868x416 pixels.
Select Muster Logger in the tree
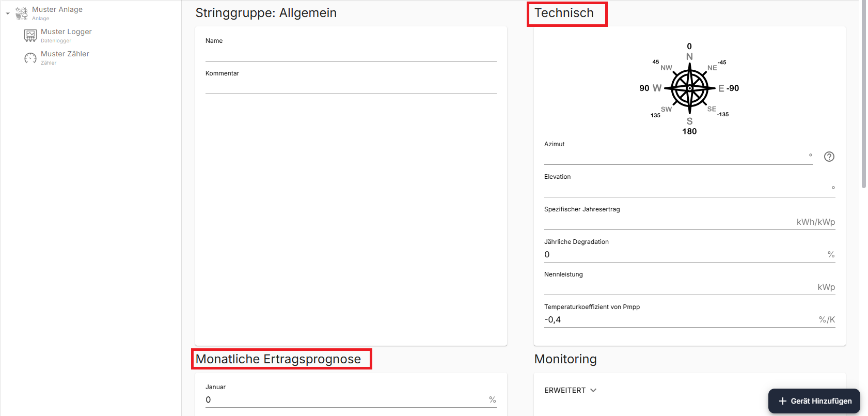66,32
